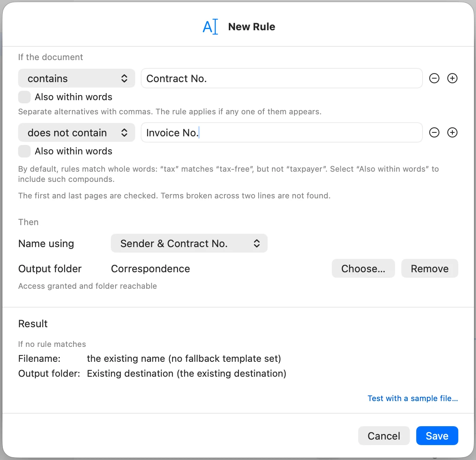Image resolution: width=476 pixels, height=460 pixels.
Task: Click "Existing destination (the existing destination)" text
Action: 187,374
